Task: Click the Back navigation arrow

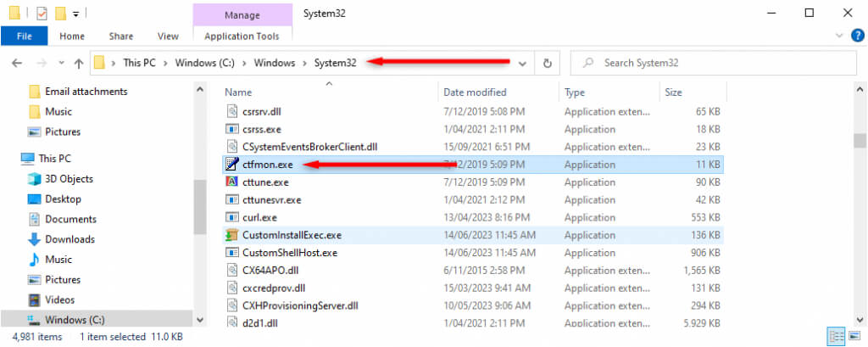Action: point(18,64)
